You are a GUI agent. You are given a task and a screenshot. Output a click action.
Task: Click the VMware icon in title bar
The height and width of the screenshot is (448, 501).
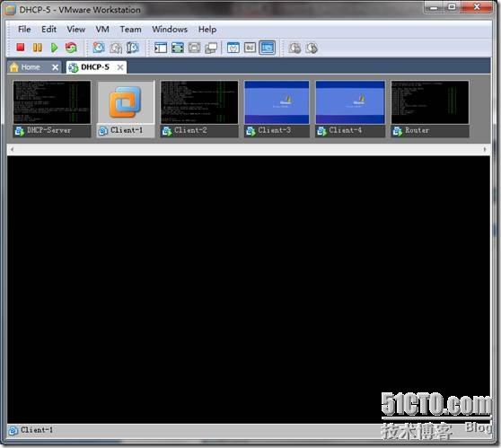pos(11,10)
